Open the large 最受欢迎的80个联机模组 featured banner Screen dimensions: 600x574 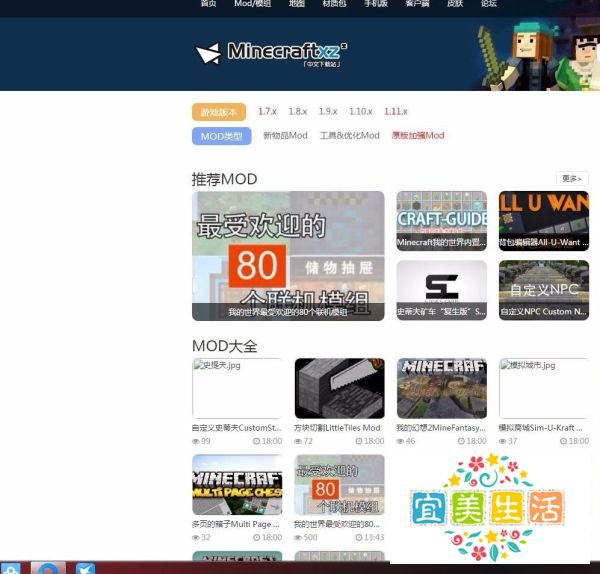pos(288,256)
